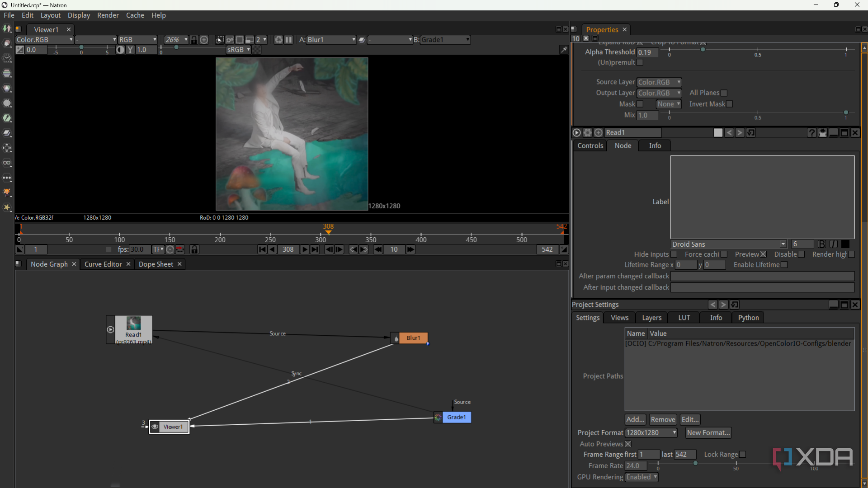Open the Views nodes toolbar icon
The height and width of the screenshot is (488, 868).
click(7, 163)
